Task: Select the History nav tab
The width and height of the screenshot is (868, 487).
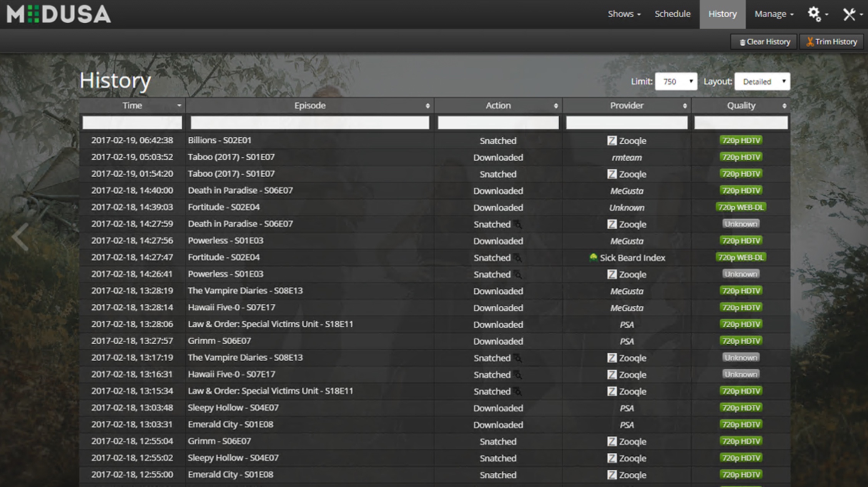Action: [x=722, y=14]
